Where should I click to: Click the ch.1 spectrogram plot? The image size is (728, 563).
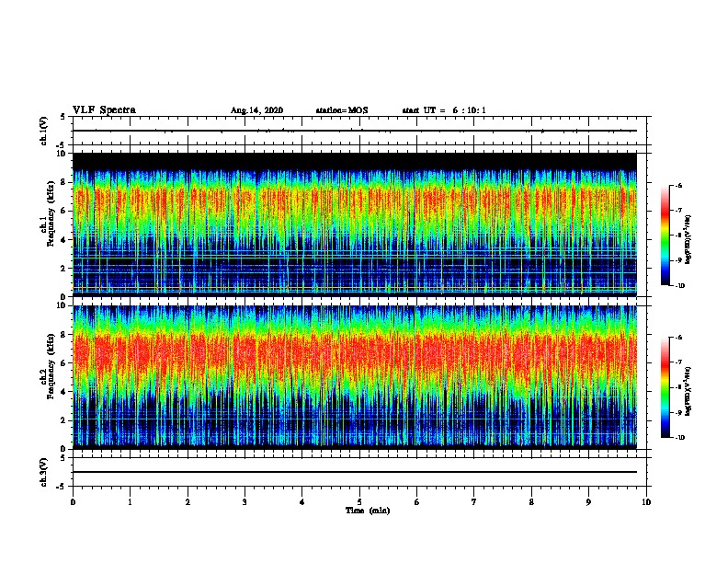point(355,224)
